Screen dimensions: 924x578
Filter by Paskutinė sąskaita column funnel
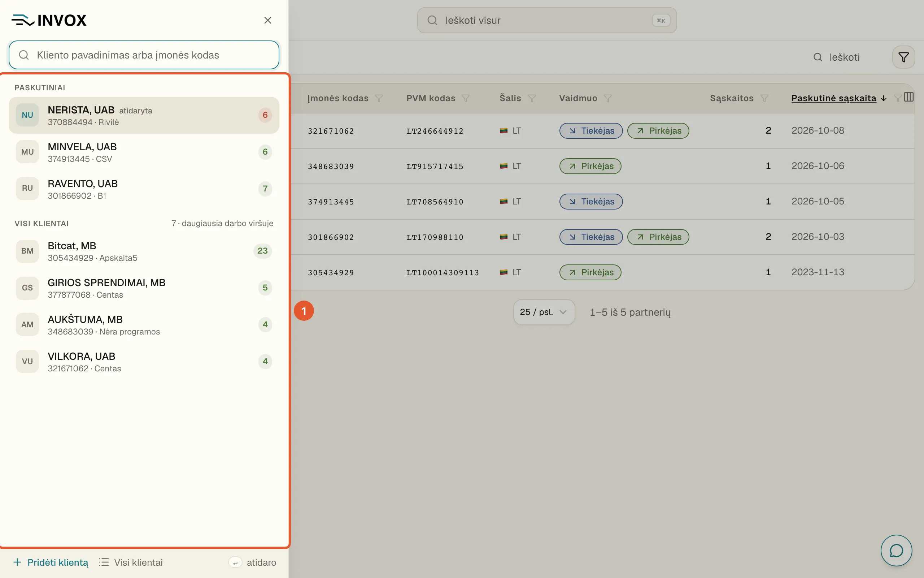[898, 98]
